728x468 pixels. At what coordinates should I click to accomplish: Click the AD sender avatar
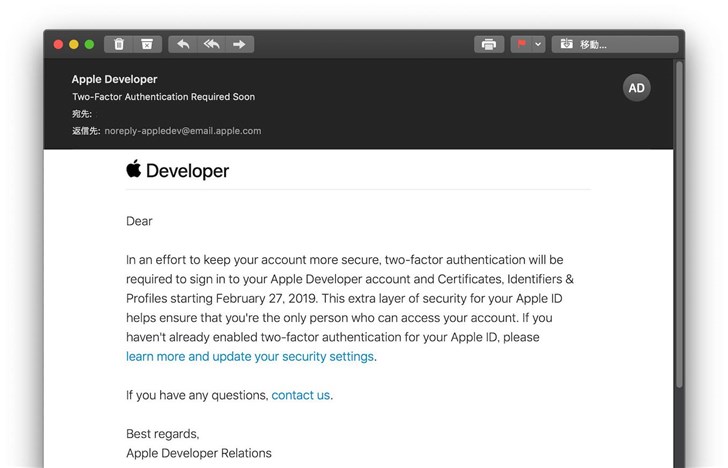pos(637,88)
